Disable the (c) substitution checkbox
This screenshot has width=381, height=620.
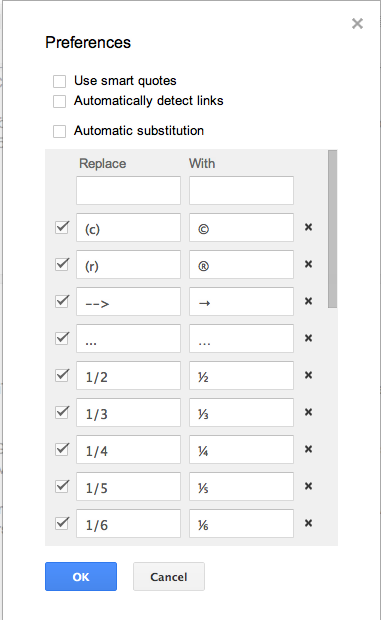62,227
